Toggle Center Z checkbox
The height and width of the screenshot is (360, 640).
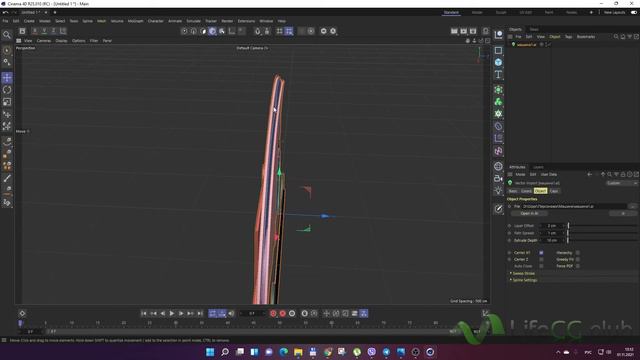(541, 260)
